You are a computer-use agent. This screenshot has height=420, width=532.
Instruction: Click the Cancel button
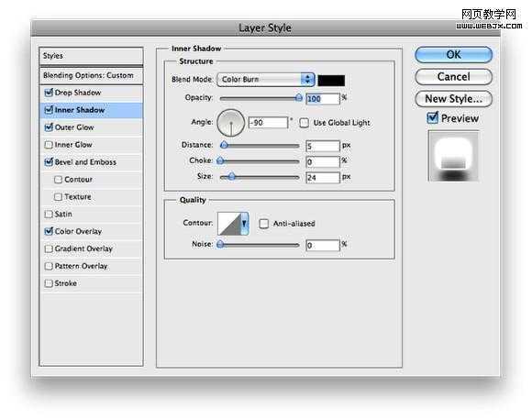click(454, 77)
